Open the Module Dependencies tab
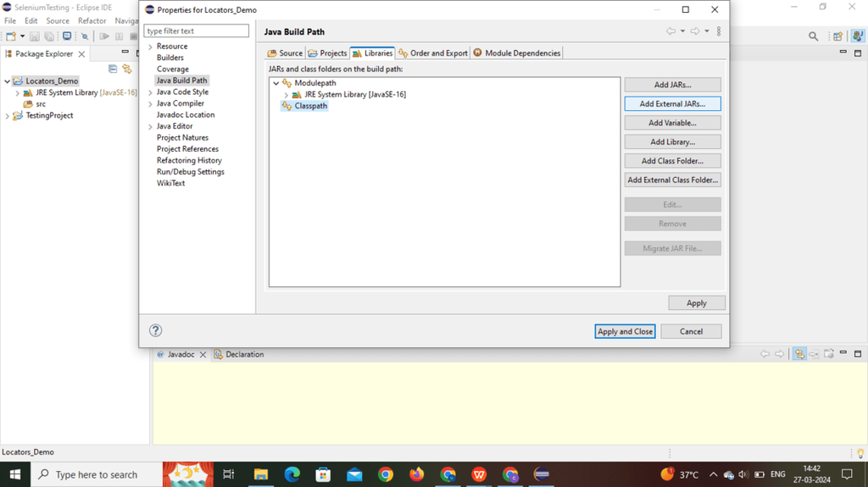Viewport: 868px width, 487px height. [x=516, y=53]
